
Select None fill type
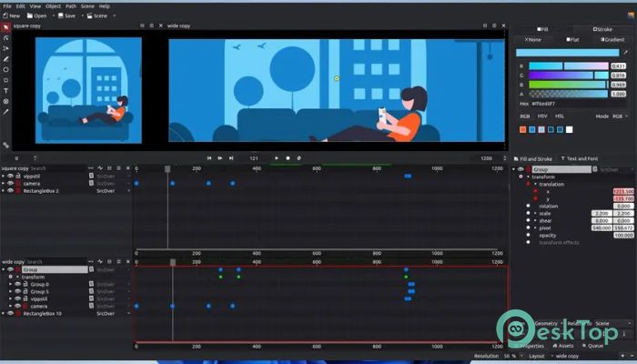(532, 40)
